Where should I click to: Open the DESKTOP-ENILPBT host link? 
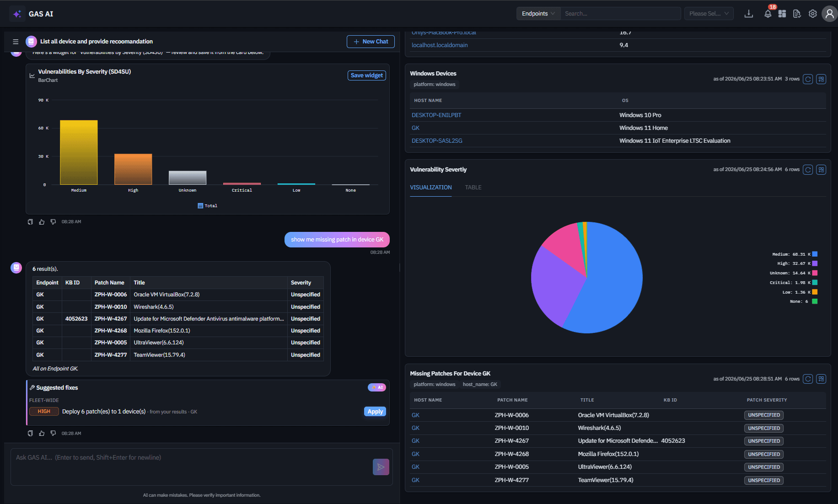(x=436, y=115)
